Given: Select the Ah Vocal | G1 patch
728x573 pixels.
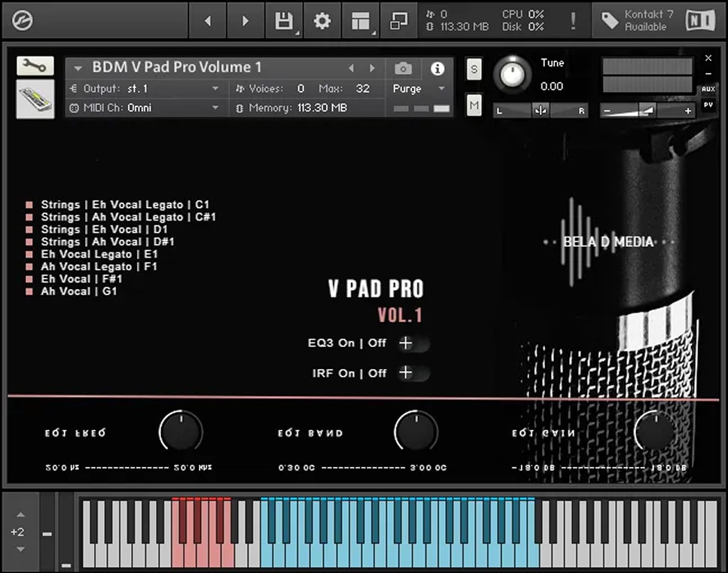Looking at the screenshot, I should click(x=78, y=291).
